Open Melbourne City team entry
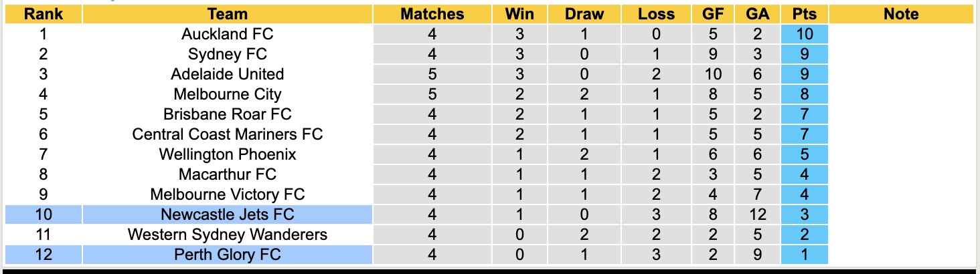 pyautogui.click(x=227, y=94)
